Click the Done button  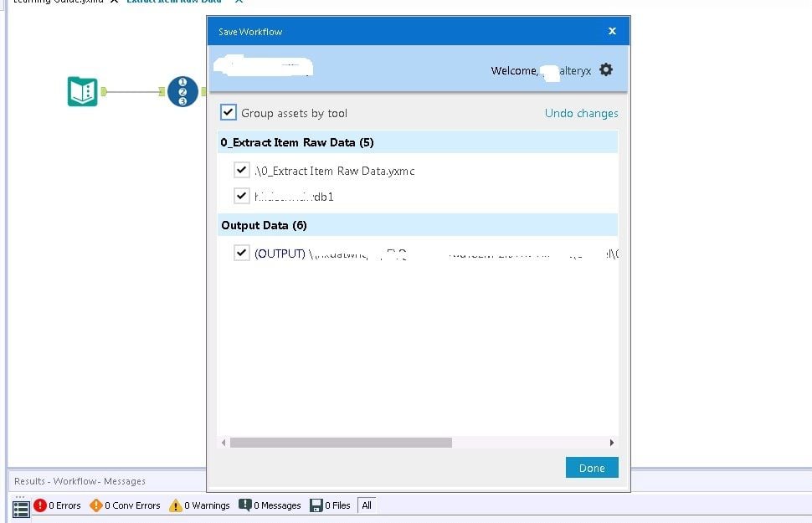click(592, 468)
